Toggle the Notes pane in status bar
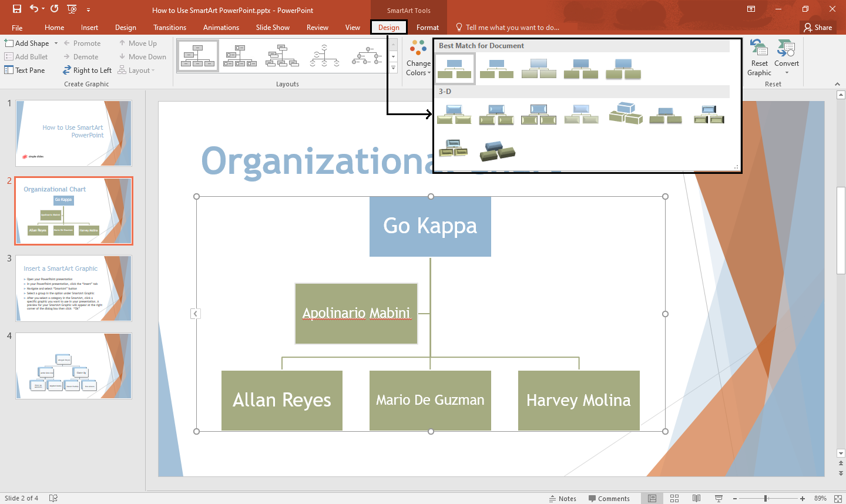The image size is (846, 504). [562, 498]
